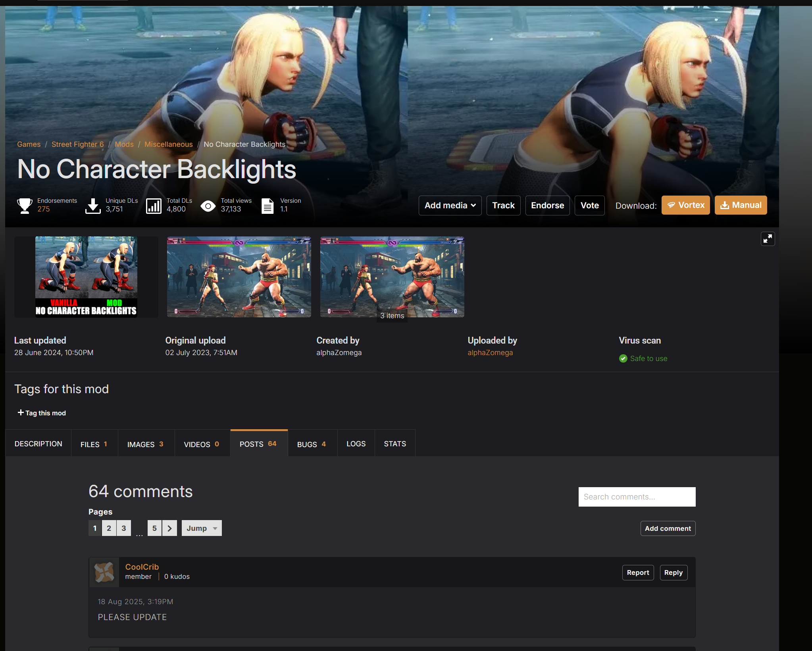Click in the Search comments field
Viewport: 812px width, 651px height.
[637, 497]
